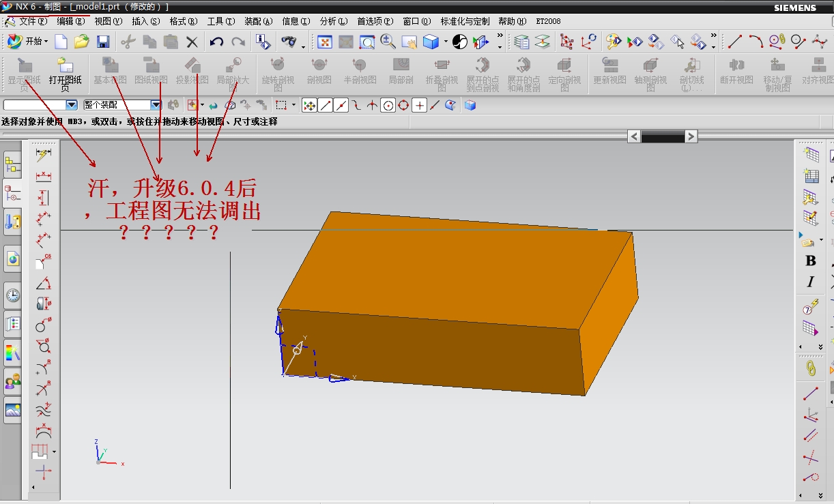Select the Hole Dimension tool
This screenshot has width=834, height=504.
[x=44, y=325]
